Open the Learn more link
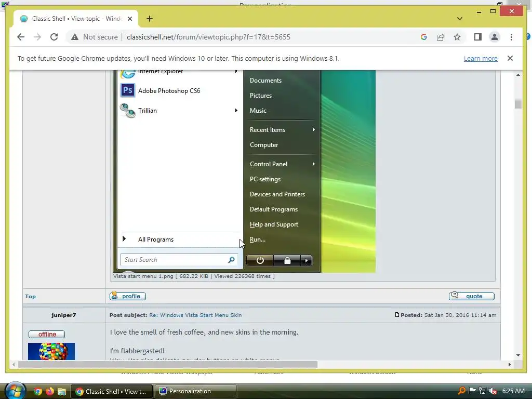This screenshot has height=399, width=532. (481, 58)
